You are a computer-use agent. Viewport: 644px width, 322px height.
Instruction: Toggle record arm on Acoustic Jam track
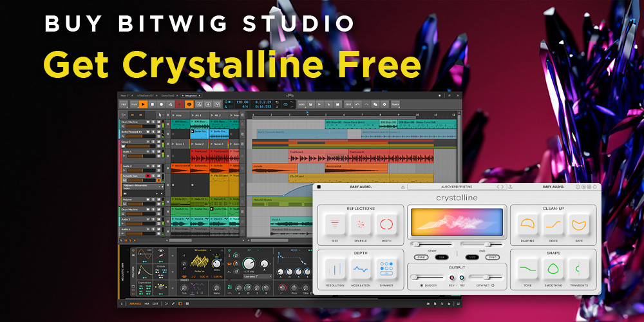point(148,176)
